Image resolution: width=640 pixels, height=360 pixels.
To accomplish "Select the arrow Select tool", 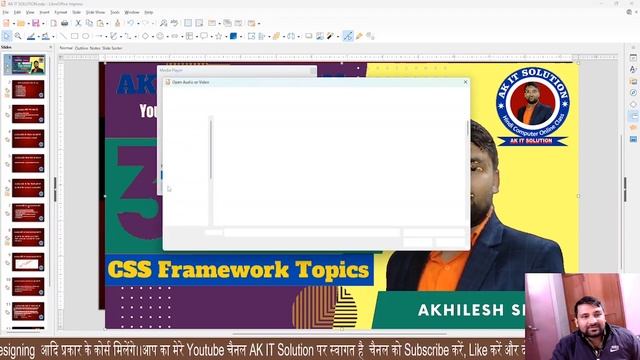I will (7, 36).
